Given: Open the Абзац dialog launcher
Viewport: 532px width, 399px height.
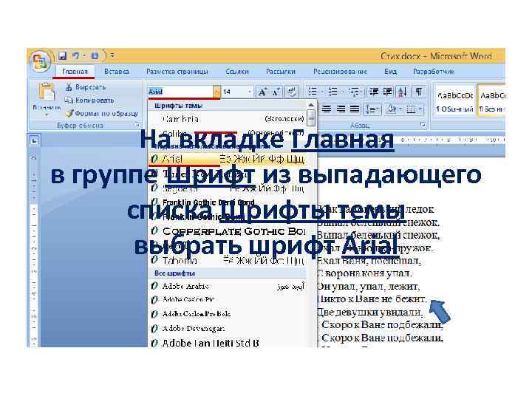Looking at the screenshot, I should [423, 125].
